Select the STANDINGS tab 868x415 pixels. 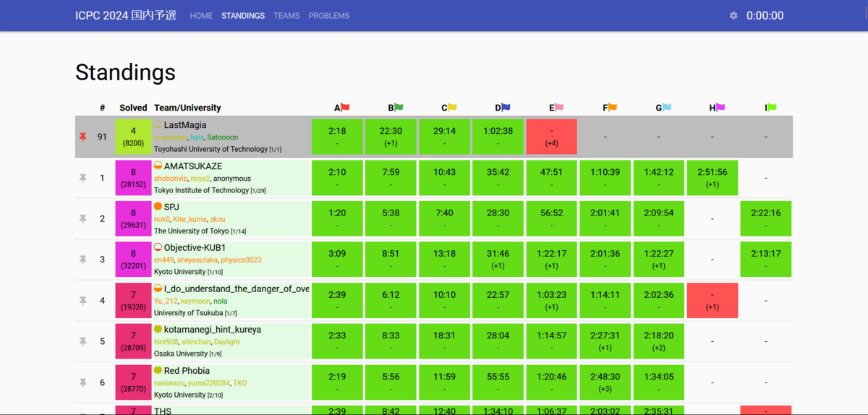(243, 15)
